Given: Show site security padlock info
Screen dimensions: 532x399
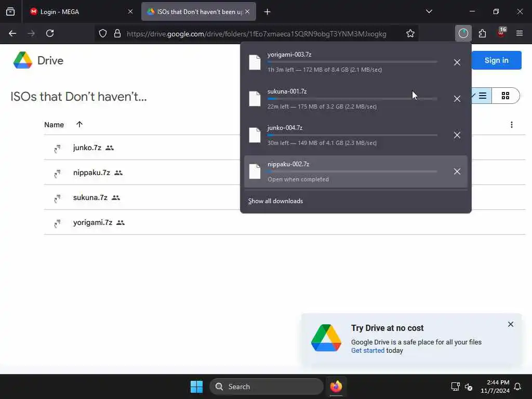Looking at the screenshot, I should point(117,34).
